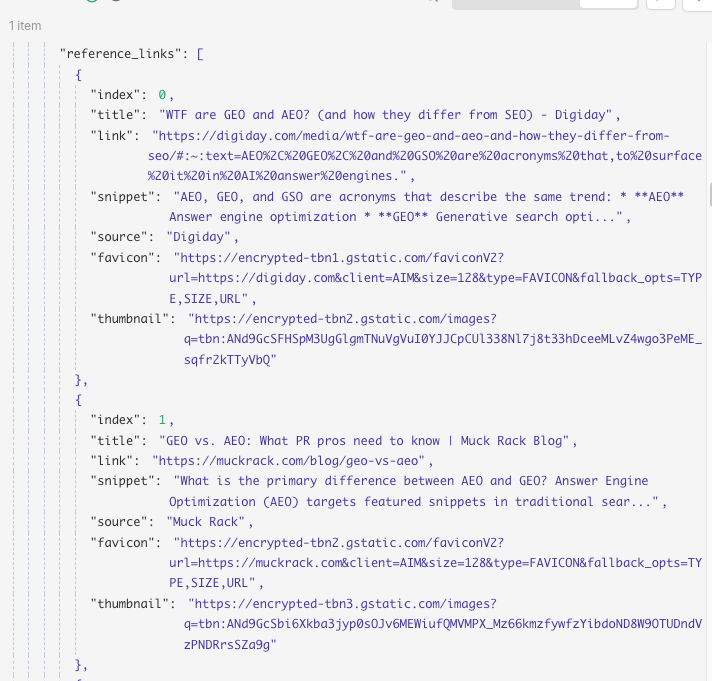Click the opening bracket after reference_links
Screen dimensions: 712x681
(200, 54)
